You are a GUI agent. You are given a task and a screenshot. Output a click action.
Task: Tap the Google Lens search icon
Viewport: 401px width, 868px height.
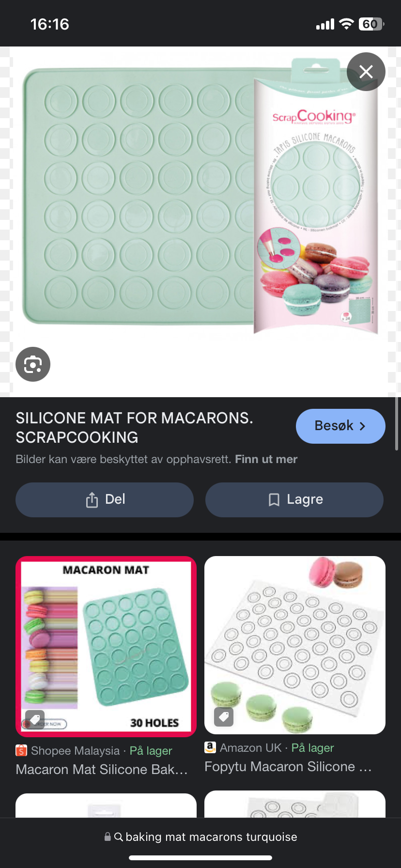pyautogui.click(x=33, y=364)
